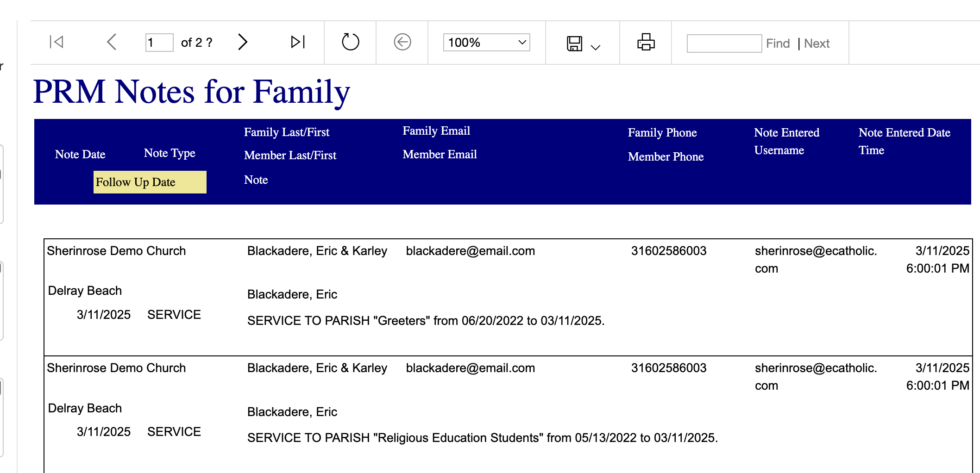Click the save/export floppy disk icon

tap(575, 44)
